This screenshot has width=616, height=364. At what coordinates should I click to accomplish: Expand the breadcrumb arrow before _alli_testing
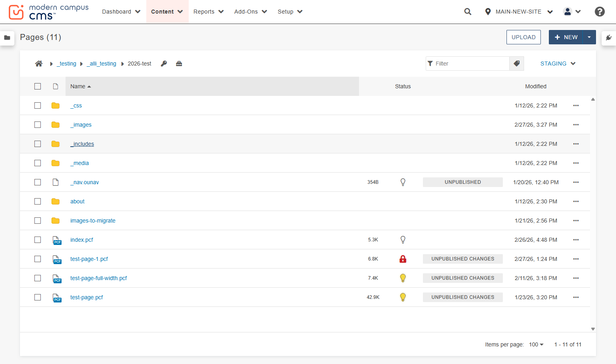point(82,64)
